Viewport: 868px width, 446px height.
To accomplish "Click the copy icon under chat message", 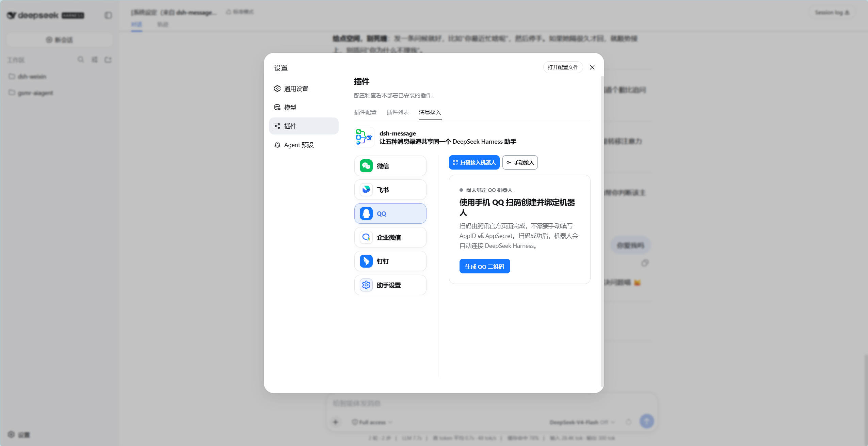I will point(645,263).
